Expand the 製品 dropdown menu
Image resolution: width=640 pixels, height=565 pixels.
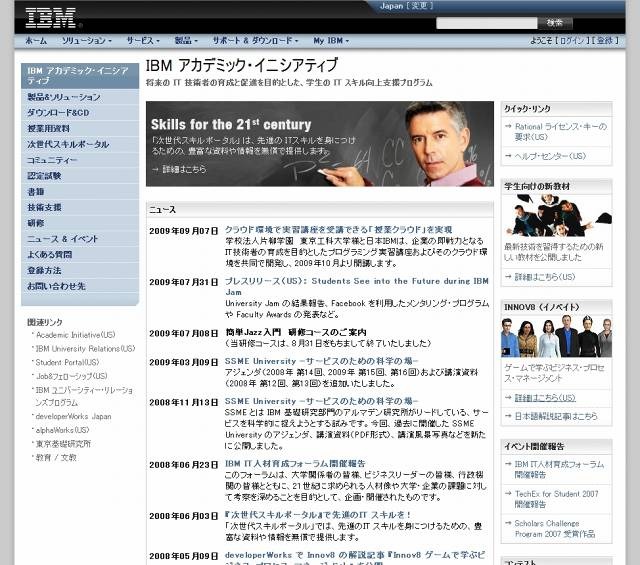click(x=186, y=41)
